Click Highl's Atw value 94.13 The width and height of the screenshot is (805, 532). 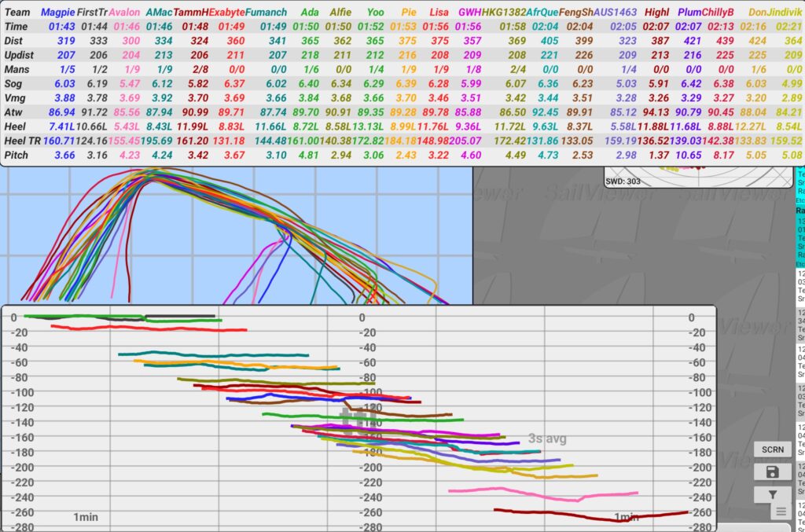coord(656,112)
